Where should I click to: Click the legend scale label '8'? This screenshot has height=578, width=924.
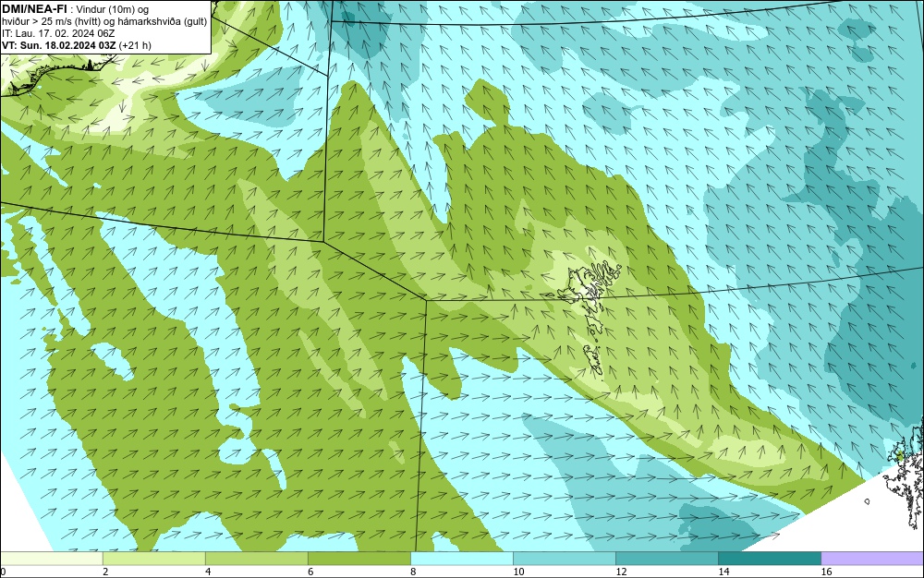coord(413,572)
